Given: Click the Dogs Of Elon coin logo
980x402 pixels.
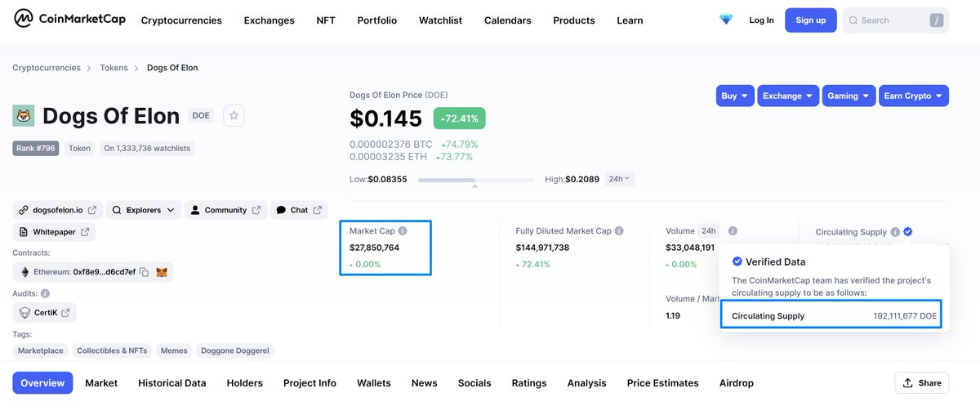Looking at the screenshot, I should click(x=23, y=116).
